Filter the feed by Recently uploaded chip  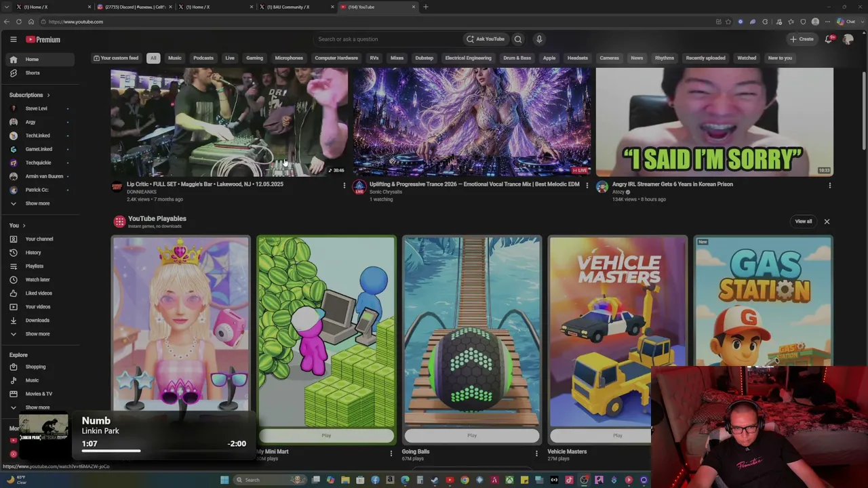(x=706, y=58)
